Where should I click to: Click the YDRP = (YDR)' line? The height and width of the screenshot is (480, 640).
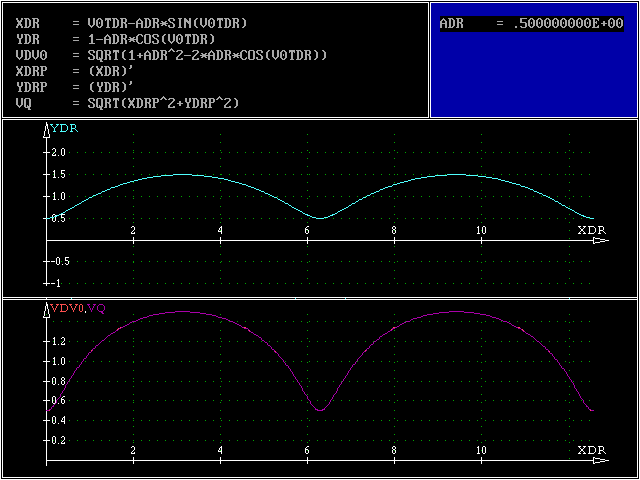coord(76,87)
